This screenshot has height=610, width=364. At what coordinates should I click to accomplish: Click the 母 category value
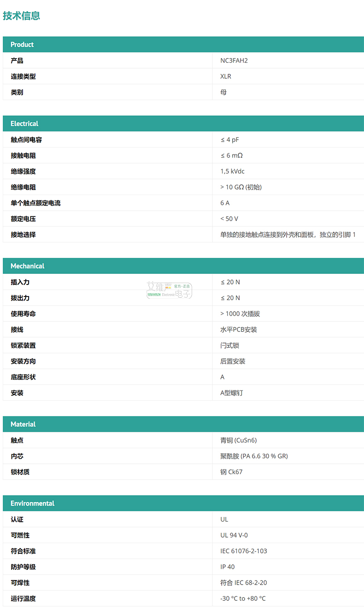223,92
